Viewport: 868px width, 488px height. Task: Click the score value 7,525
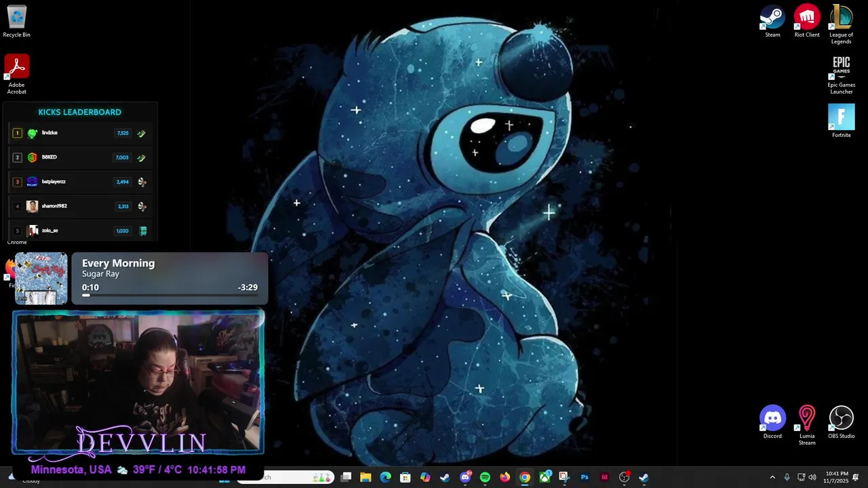pos(123,134)
